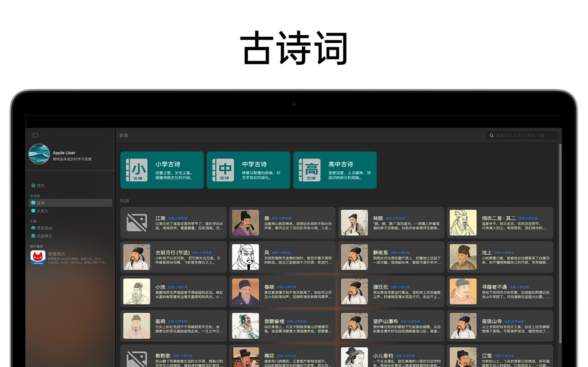Viewport: 588px width, 367px height.
Task: Click the portrait on 夜宿山寺 card
Action: (463, 326)
